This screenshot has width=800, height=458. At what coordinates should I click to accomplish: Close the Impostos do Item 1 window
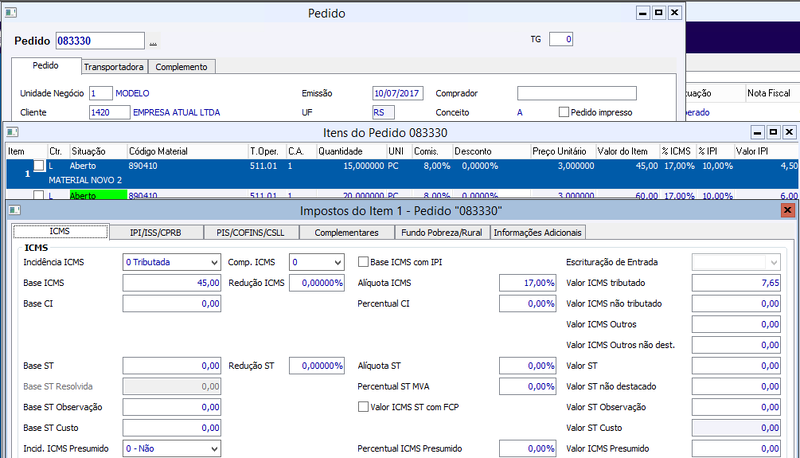(x=787, y=210)
